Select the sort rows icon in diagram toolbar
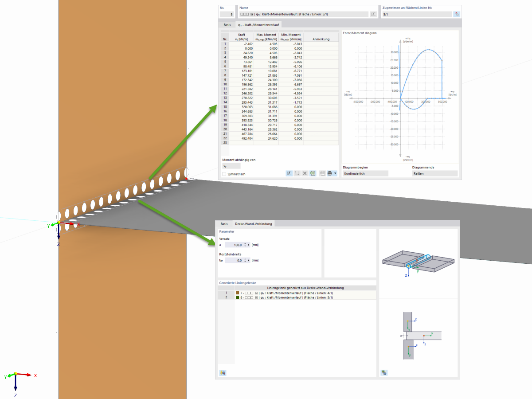532x399 pixels. tap(296, 173)
